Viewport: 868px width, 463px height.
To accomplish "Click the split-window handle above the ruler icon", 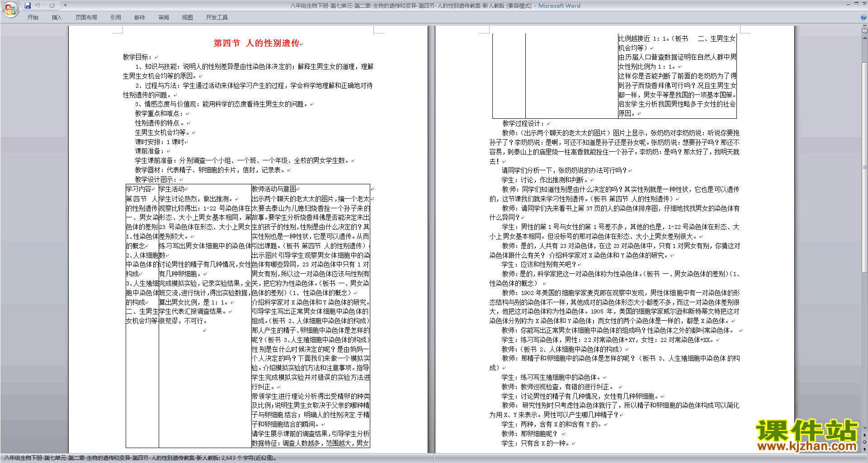I will tap(865, 26).
